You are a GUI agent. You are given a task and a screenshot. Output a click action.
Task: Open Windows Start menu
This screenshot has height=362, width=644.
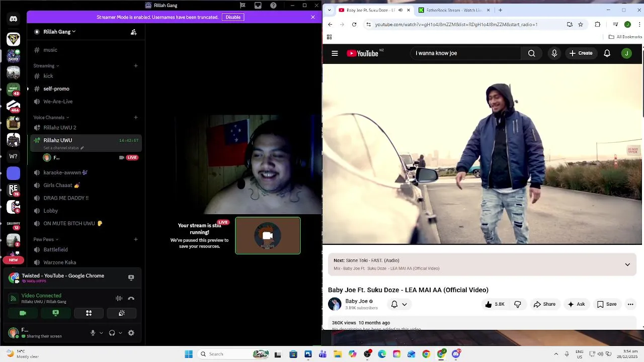click(x=189, y=354)
